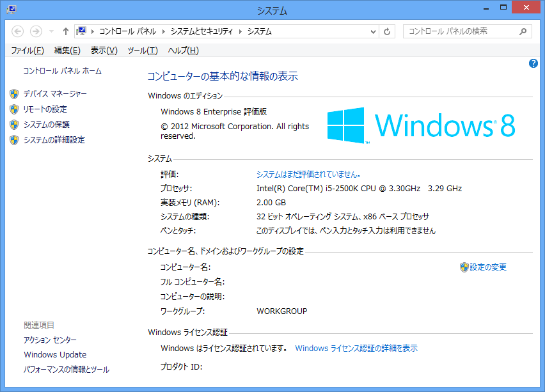This screenshot has height=392, width=545.
Task: Minimize the システム window
Action: click(x=486, y=8)
